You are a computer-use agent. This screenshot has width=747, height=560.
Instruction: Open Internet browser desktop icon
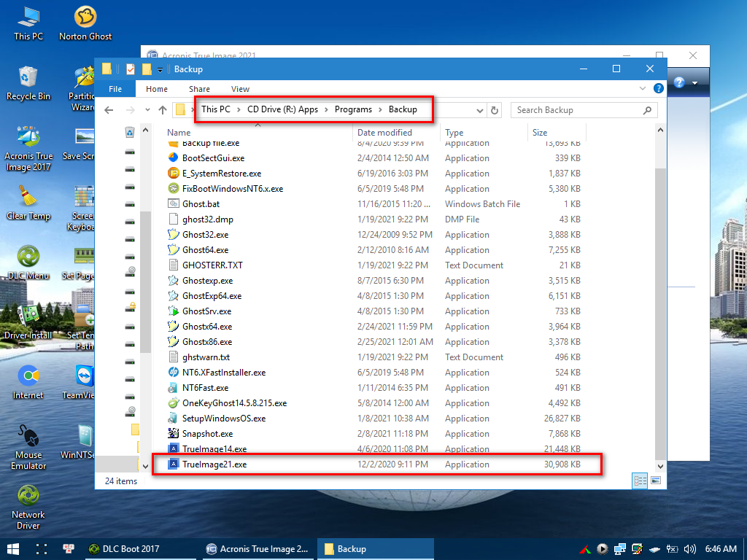pos(28,383)
